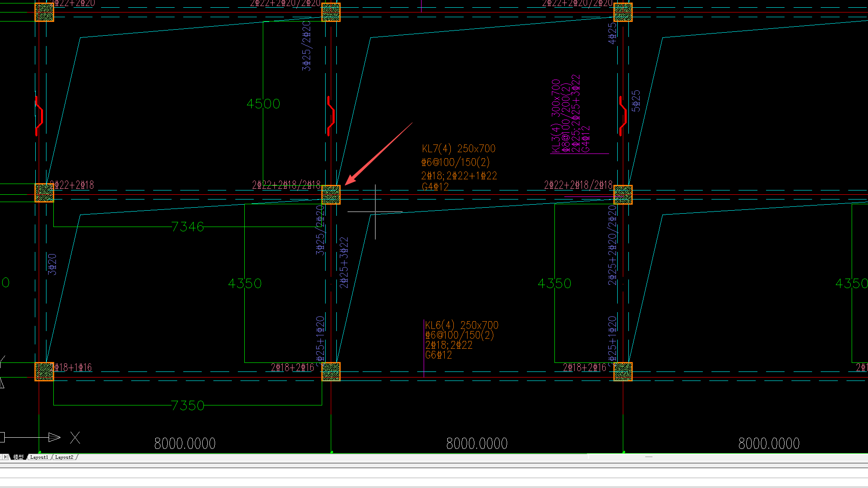Select the column above the 4⌀25 text

pos(623,12)
